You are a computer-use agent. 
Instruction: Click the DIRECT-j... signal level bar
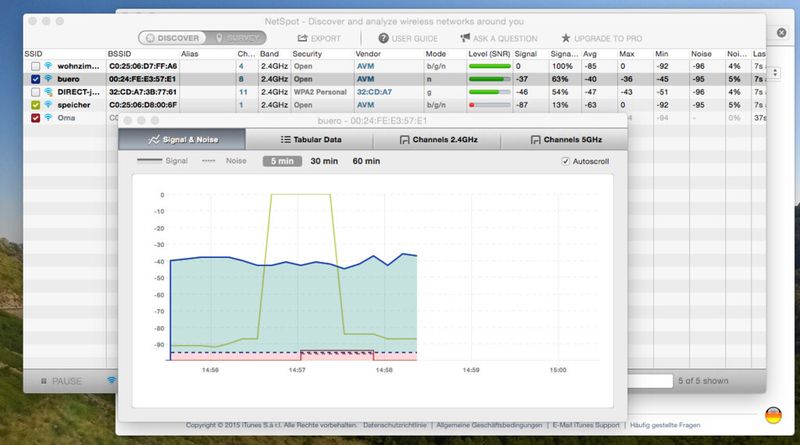[x=489, y=92]
